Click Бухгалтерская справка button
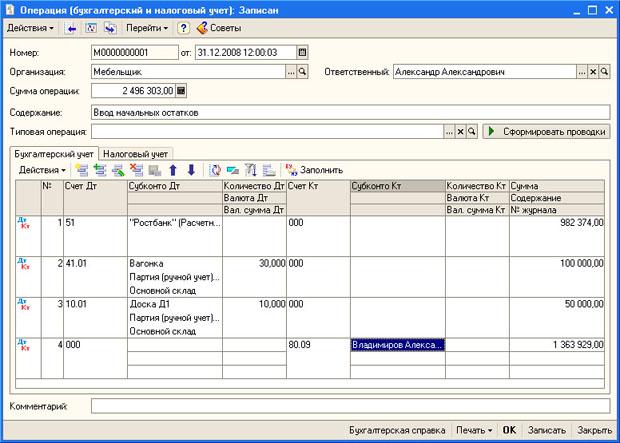 (x=397, y=430)
